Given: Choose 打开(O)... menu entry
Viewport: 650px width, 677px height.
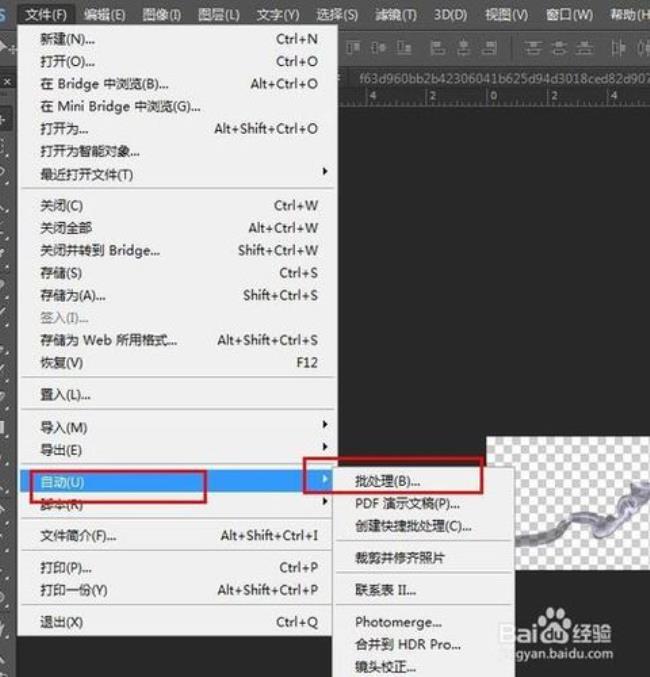Looking at the screenshot, I should [x=178, y=62].
